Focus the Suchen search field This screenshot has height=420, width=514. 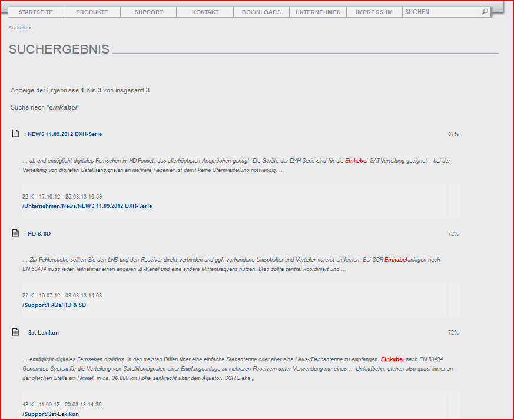(440, 12)
